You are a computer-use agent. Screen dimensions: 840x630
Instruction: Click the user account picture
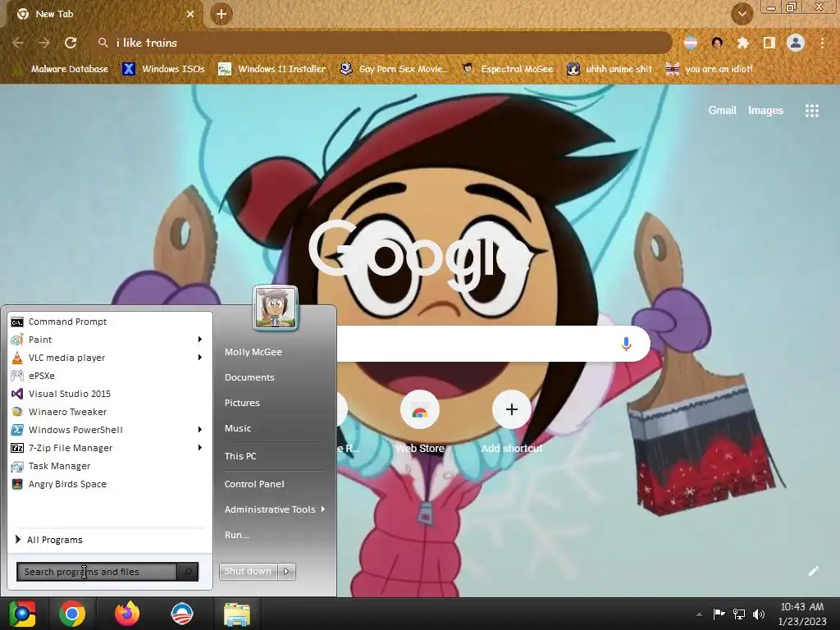point(276,308)
